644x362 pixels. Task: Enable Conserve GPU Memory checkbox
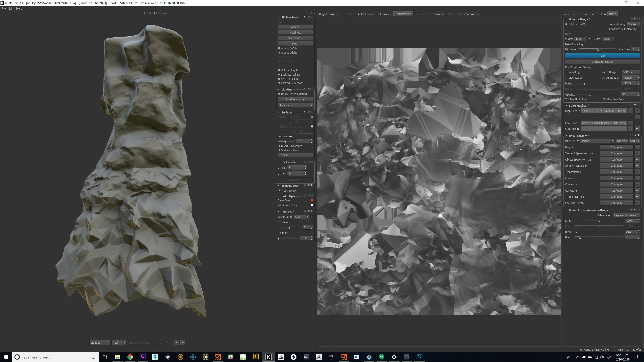click(639, 29)
